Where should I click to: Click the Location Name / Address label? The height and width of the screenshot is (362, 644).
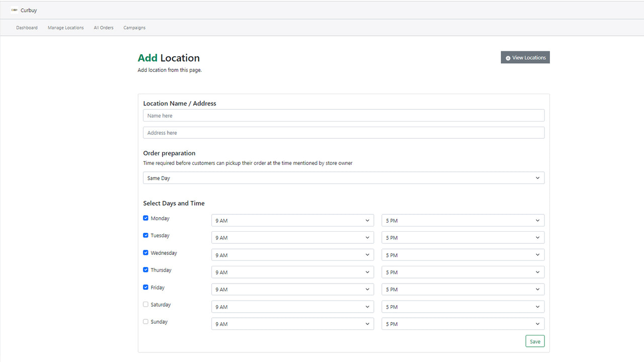180,104
